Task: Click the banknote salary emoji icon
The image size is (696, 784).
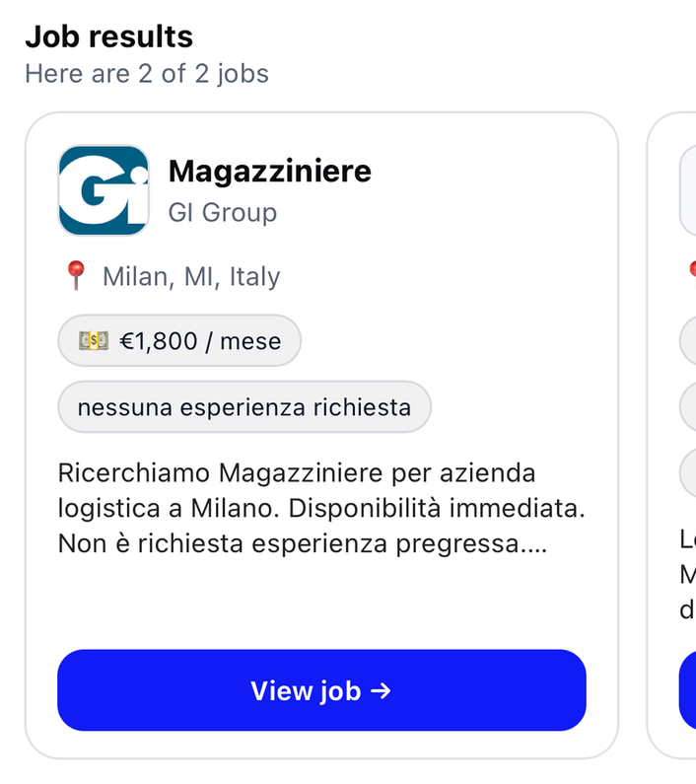Action: (x=94, y=341)
